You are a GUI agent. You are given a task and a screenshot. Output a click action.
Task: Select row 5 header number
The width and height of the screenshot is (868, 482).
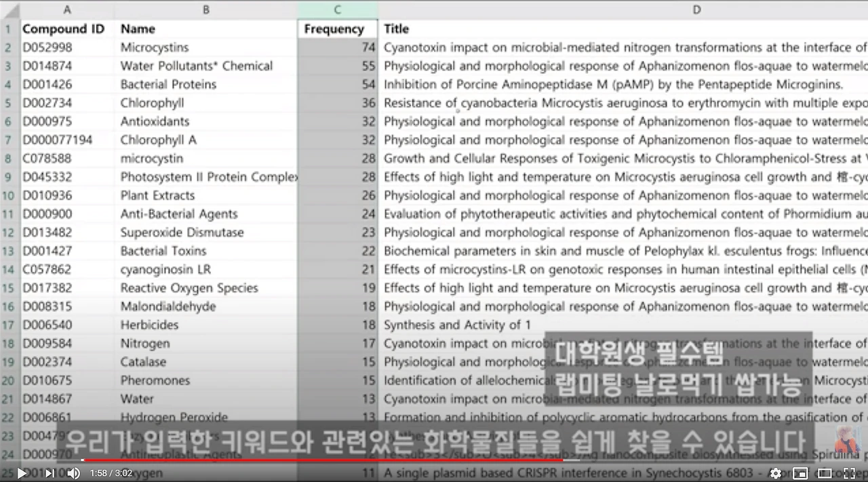tap(9, 103)
